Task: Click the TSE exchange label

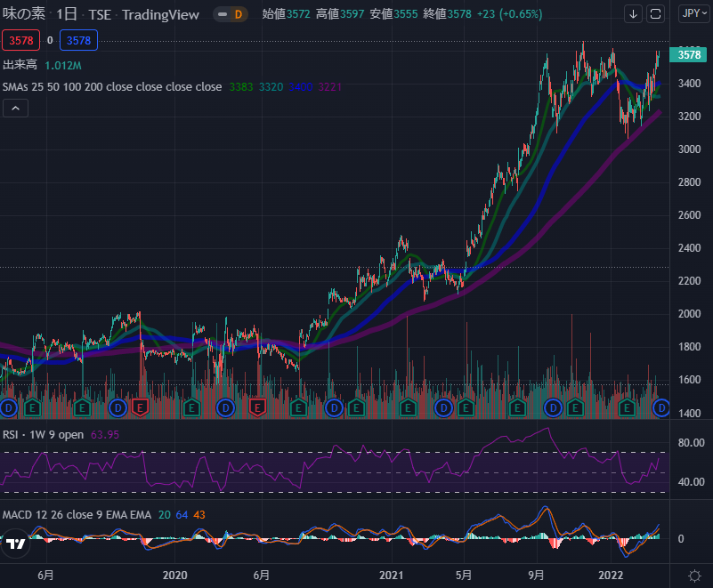Action: pos(100,15)
